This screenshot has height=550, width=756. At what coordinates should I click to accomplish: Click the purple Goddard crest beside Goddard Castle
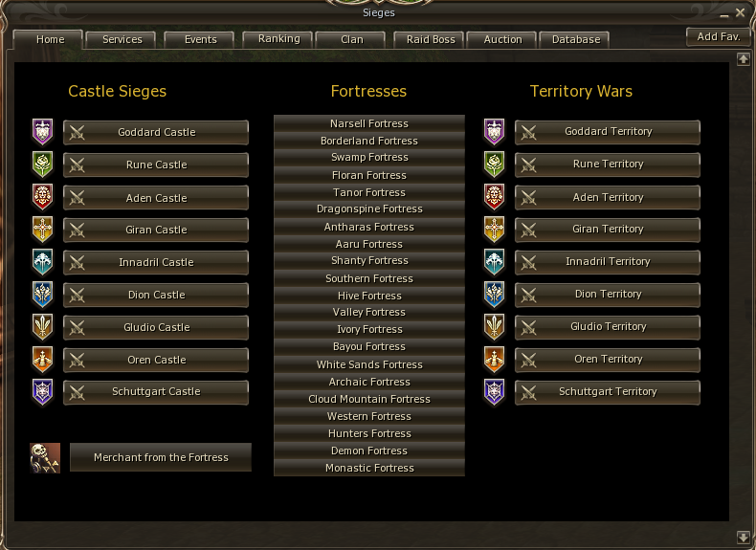[x=42, y=132]
